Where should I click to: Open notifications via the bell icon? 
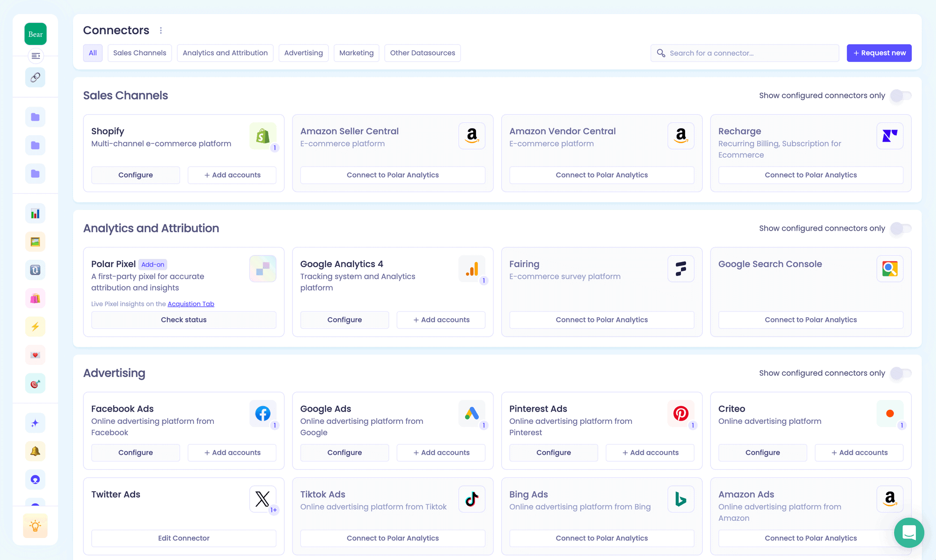(x=35, y=451)
